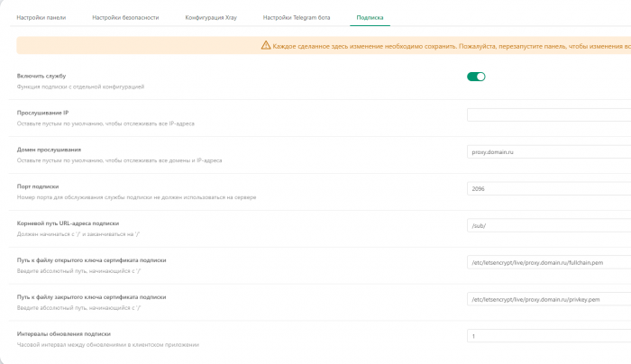Select the 'Подписка' tab
The height and width of the screenshot is (364, 631).
tap(370, 17)
